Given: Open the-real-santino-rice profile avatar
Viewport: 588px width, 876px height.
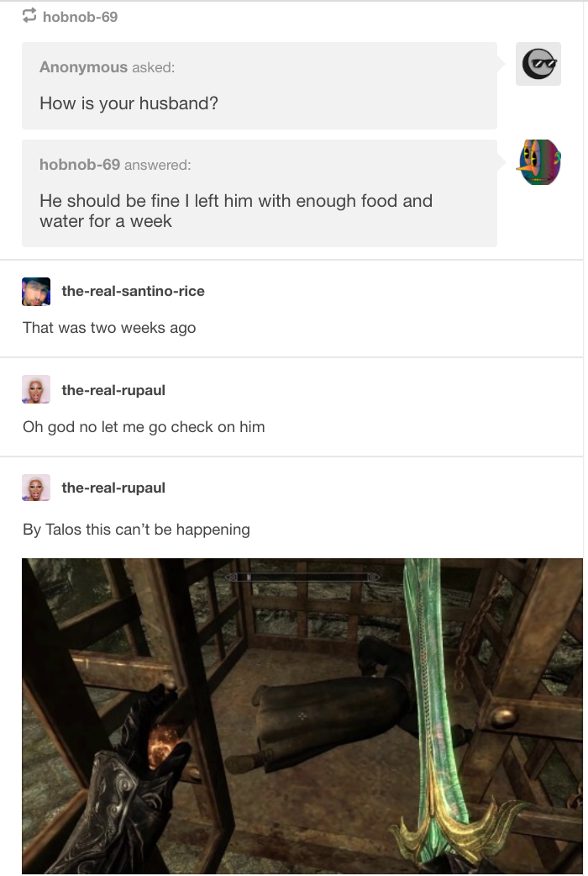Looking at the screenshot, I should pyautogui.click(x=36, y=291).
